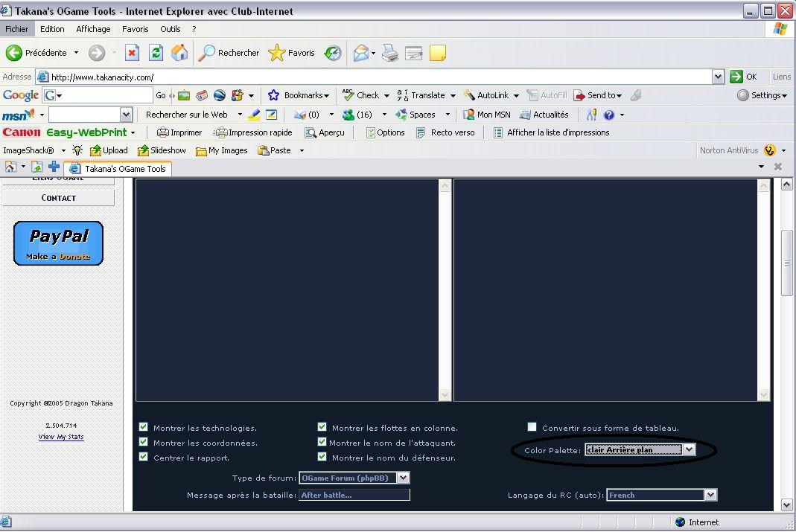Open the Outils menu

170,29
